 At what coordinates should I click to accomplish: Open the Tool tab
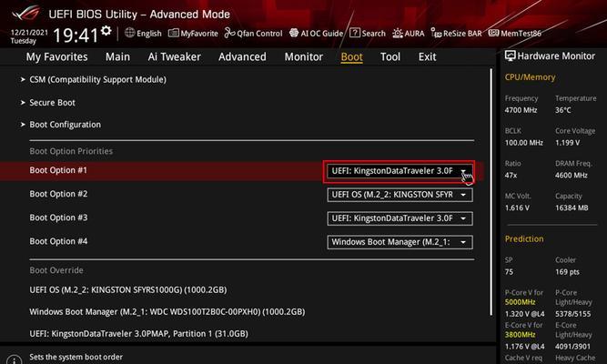point(390,57)
